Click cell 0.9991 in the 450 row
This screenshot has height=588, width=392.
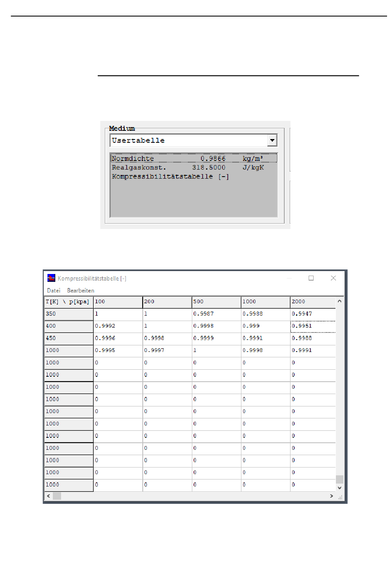[265, 338]
